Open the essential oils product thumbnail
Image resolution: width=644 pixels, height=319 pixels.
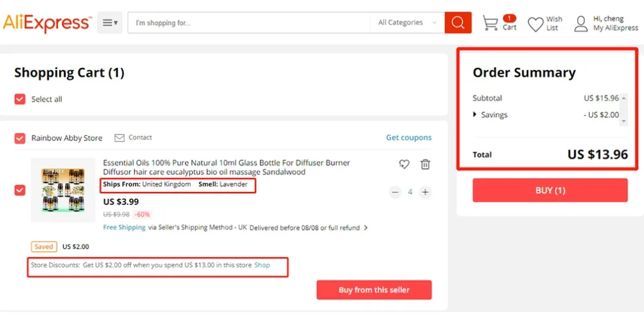tap(63, 190)
